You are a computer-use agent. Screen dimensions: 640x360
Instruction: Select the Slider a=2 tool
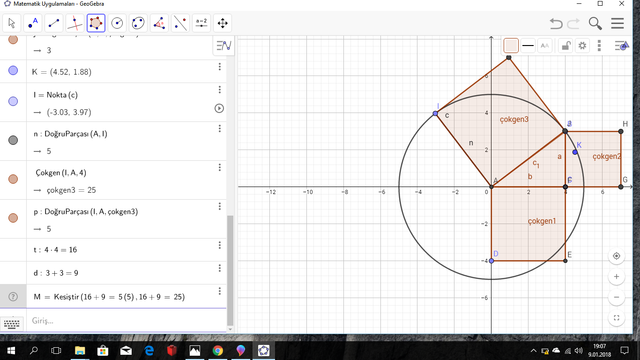coord(202,23)
